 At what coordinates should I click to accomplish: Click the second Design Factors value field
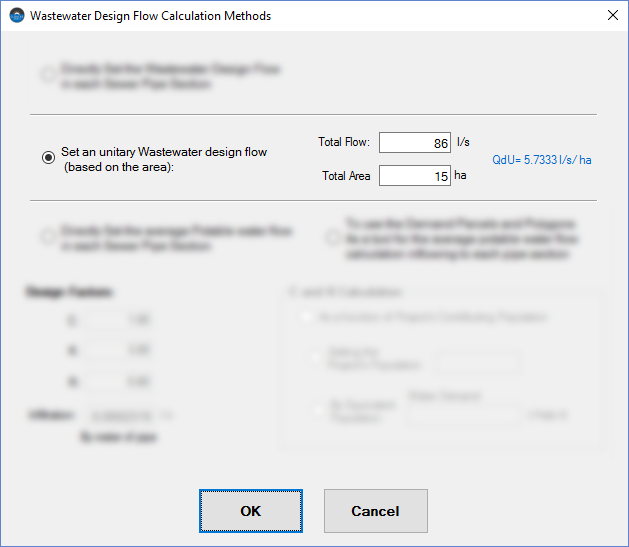(118, 351)
